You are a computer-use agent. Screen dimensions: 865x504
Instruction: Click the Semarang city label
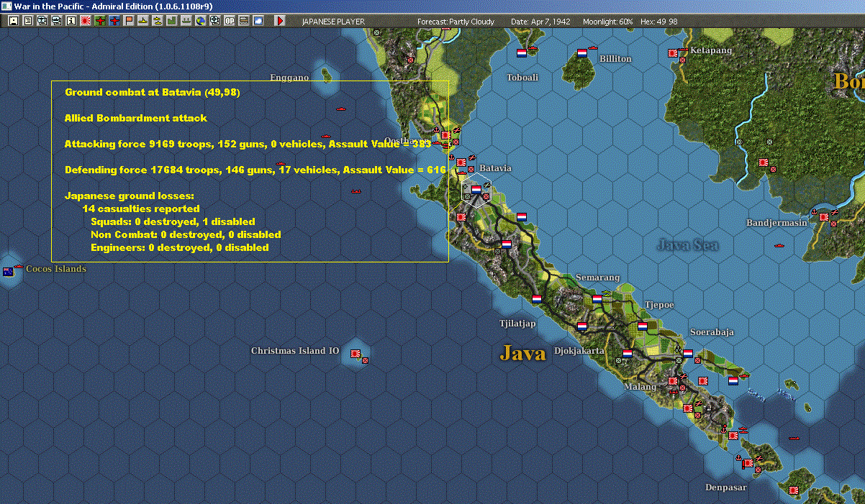tap(597, 278)
